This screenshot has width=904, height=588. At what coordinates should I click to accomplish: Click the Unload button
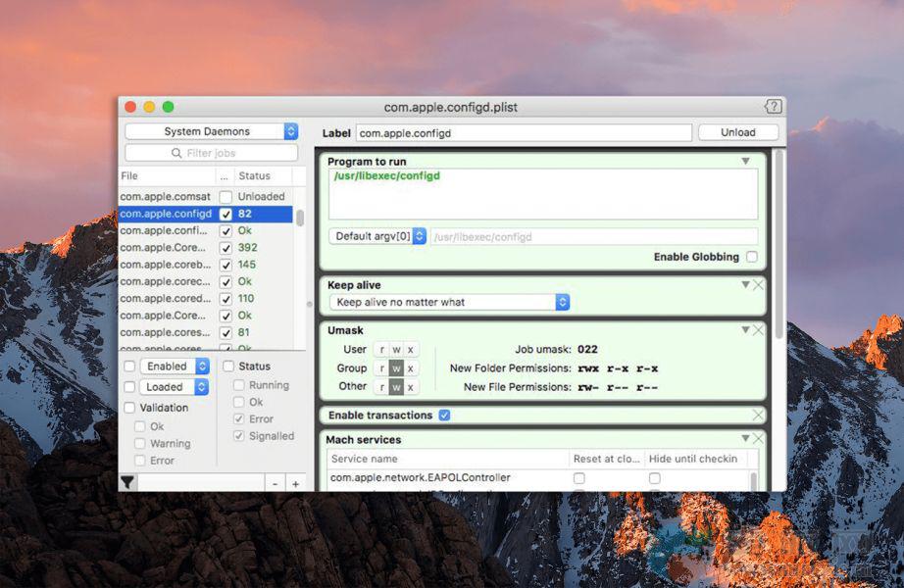click(x=737, y=132)
